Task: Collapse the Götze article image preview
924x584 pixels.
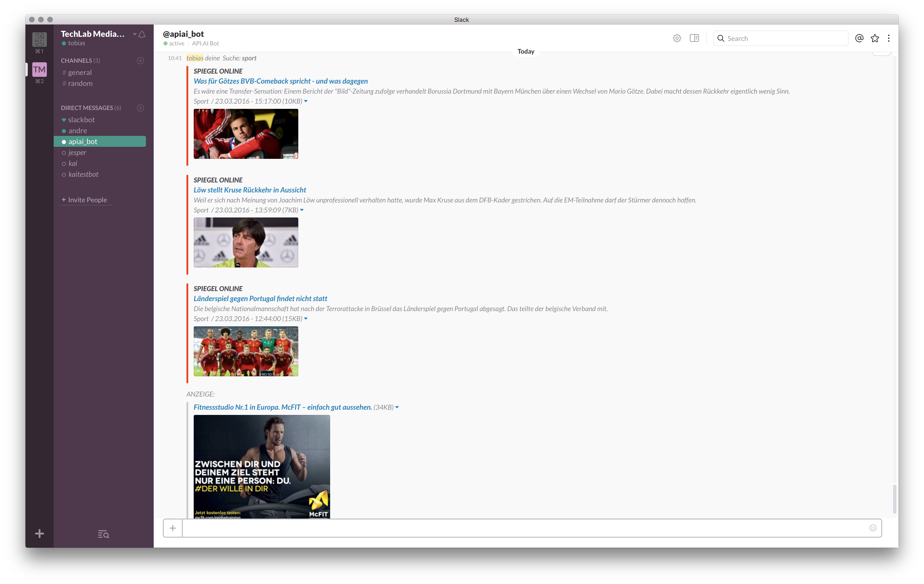Action: [306, 101]
